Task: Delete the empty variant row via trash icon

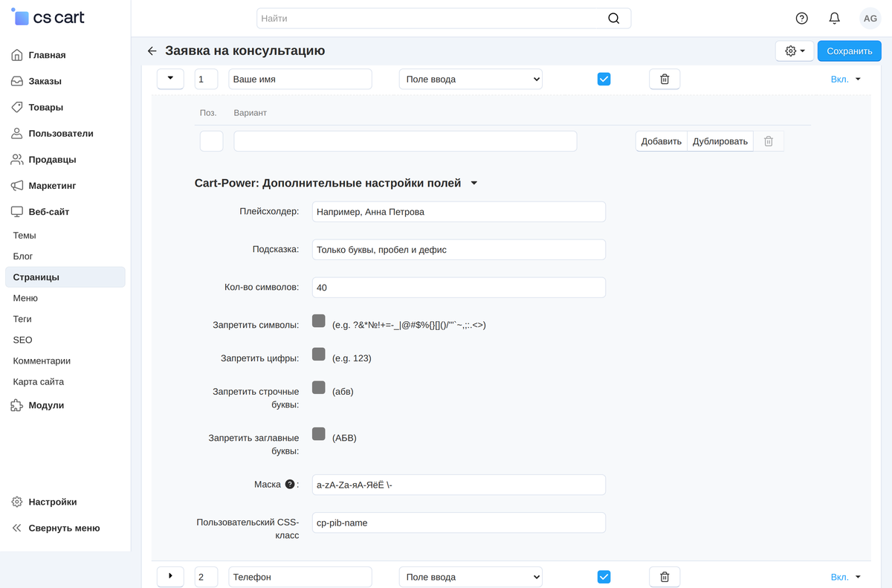Action: pyautogui.click(x=769, y=141)
